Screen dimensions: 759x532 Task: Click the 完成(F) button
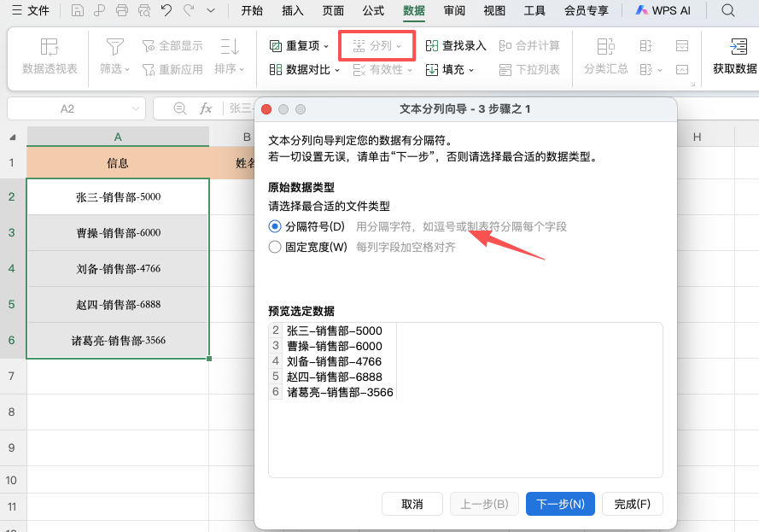(632, 504)
